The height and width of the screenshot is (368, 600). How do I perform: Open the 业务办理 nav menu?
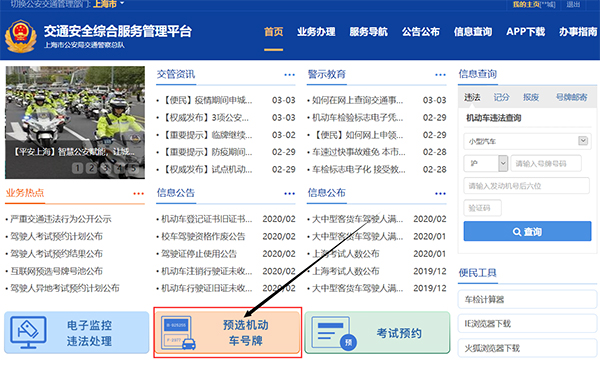316,32
